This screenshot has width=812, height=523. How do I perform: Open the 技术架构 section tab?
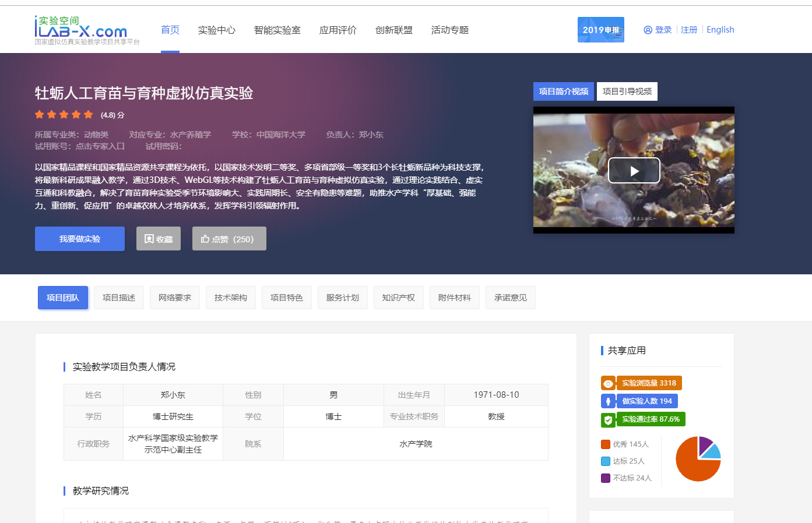click(x=230, y=298)
